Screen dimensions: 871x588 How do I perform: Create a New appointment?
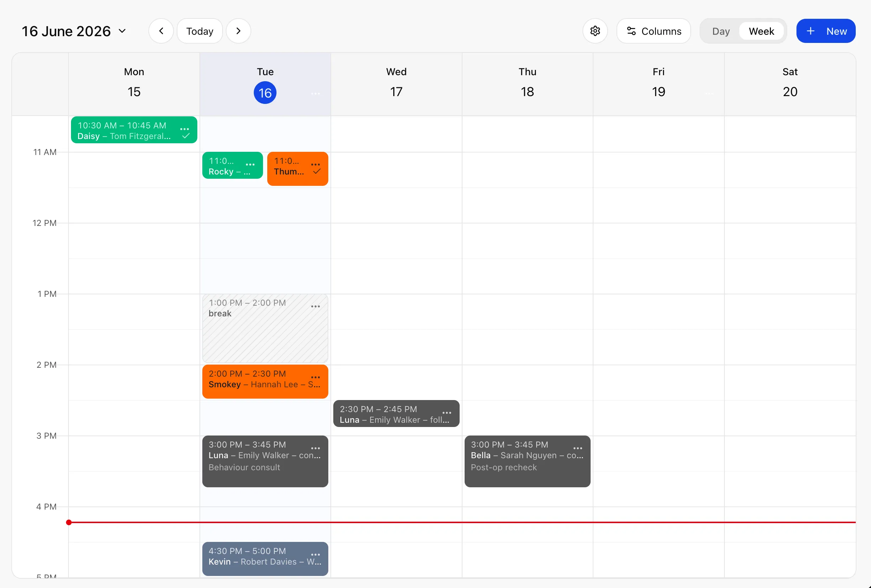point(826,31)
